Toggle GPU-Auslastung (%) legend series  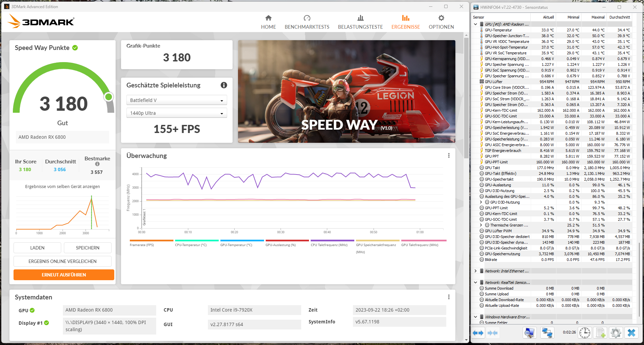287,243
